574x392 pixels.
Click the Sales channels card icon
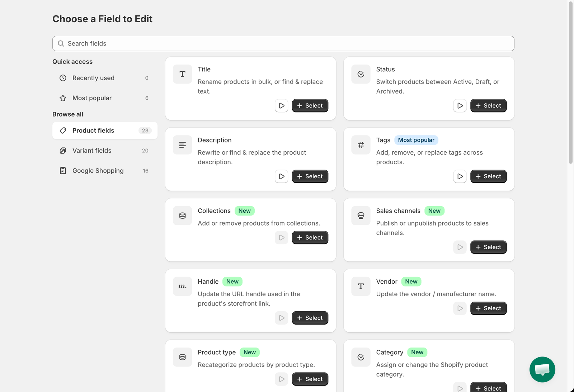361,216
